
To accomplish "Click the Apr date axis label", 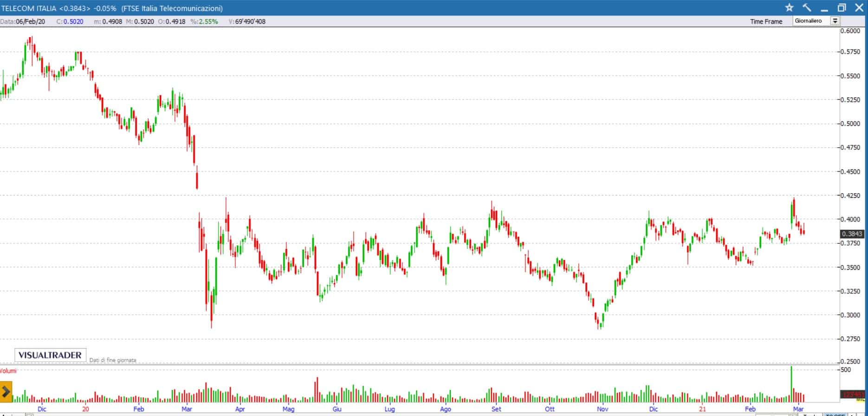I will tap(240, 409).
